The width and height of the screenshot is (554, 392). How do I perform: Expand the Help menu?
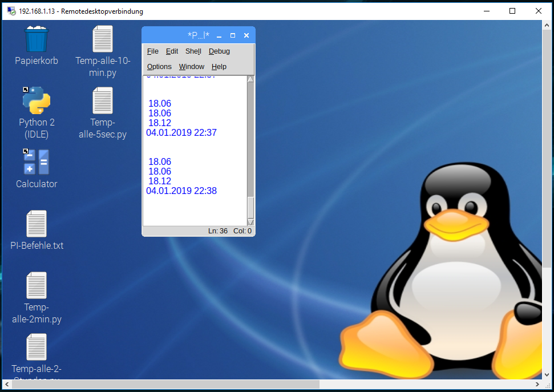[219, 67]
